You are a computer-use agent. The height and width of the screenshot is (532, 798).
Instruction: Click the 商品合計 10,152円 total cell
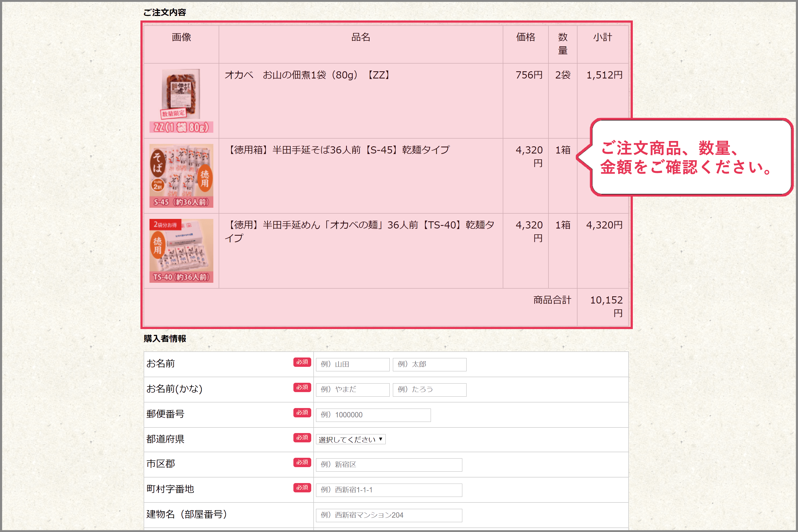coord(603,307)
